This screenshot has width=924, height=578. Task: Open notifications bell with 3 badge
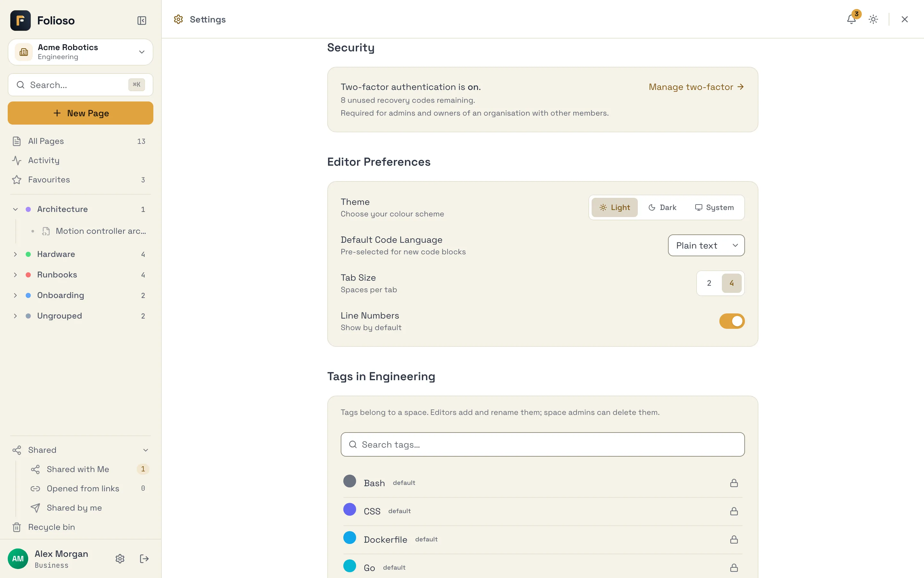point(851,19)
